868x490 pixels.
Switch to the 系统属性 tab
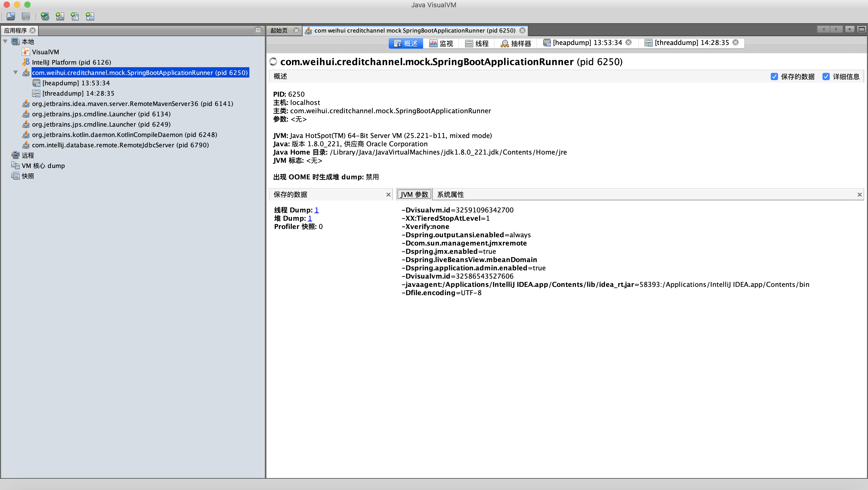pos(450,194)
